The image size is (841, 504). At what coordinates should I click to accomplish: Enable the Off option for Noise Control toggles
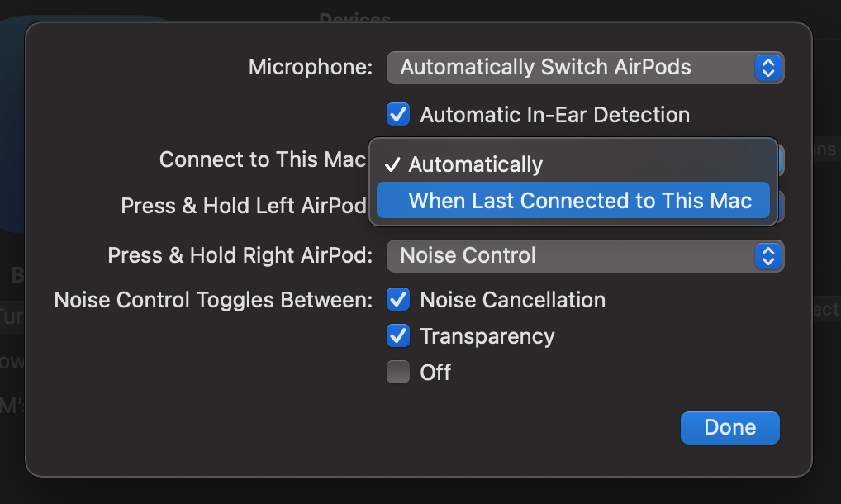click(x=398, y=372)
